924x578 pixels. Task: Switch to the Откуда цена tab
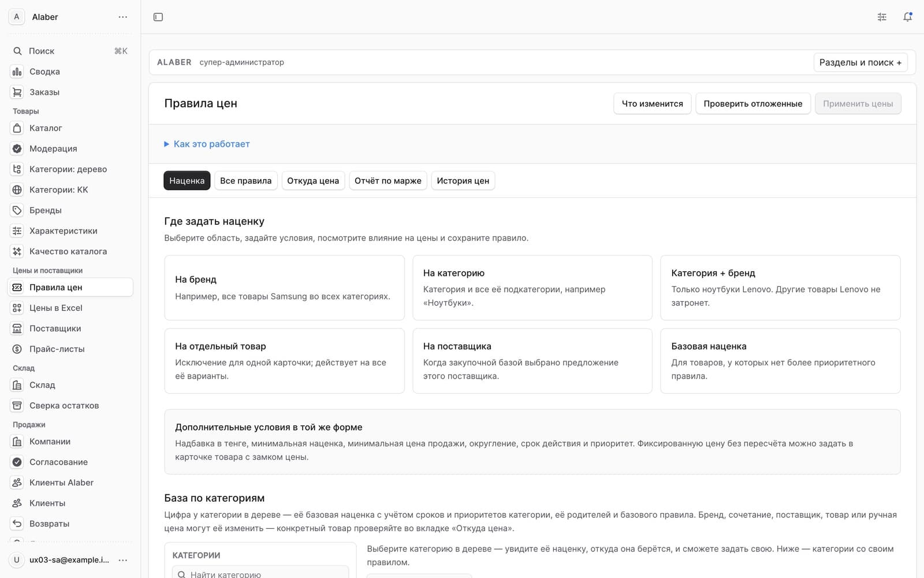pyautogui.click(x=313, y=180)
